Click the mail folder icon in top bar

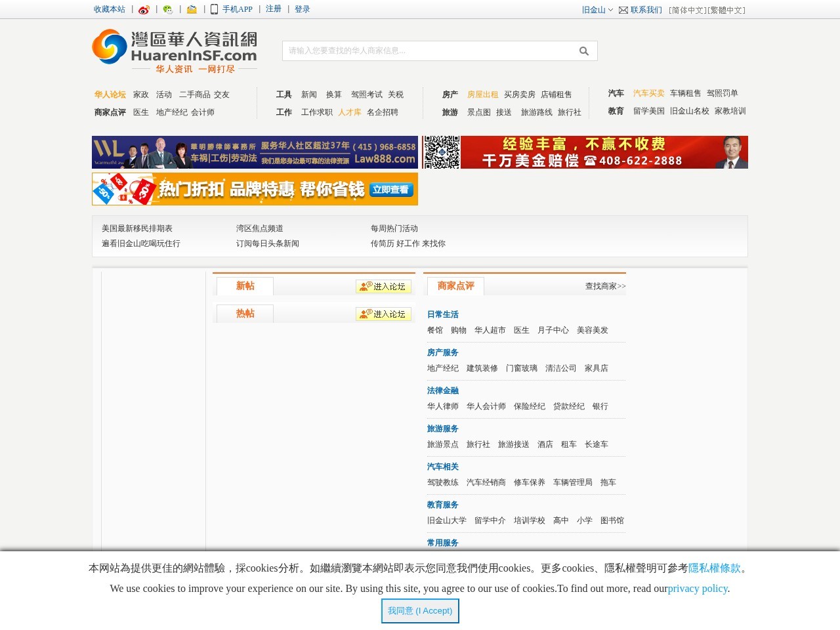(192, 10)
